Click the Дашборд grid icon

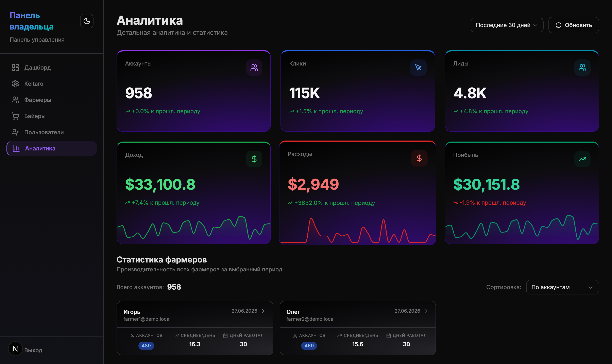pos(15,68)
